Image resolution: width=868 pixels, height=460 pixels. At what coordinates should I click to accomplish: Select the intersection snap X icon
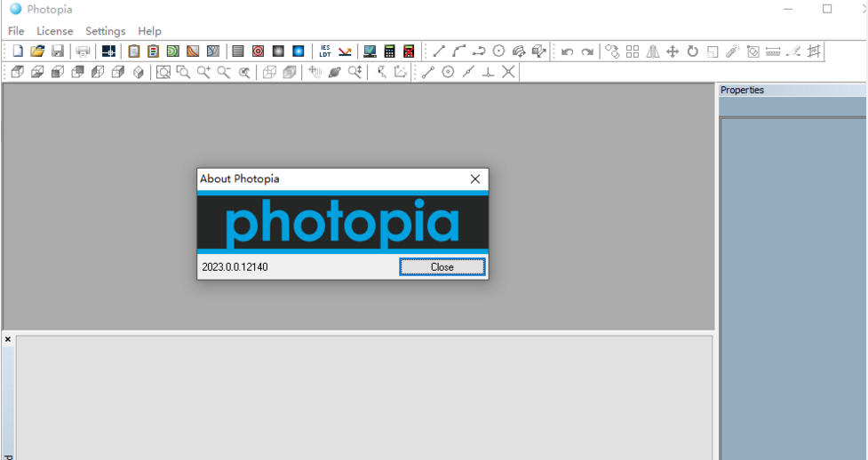point(508,72)
